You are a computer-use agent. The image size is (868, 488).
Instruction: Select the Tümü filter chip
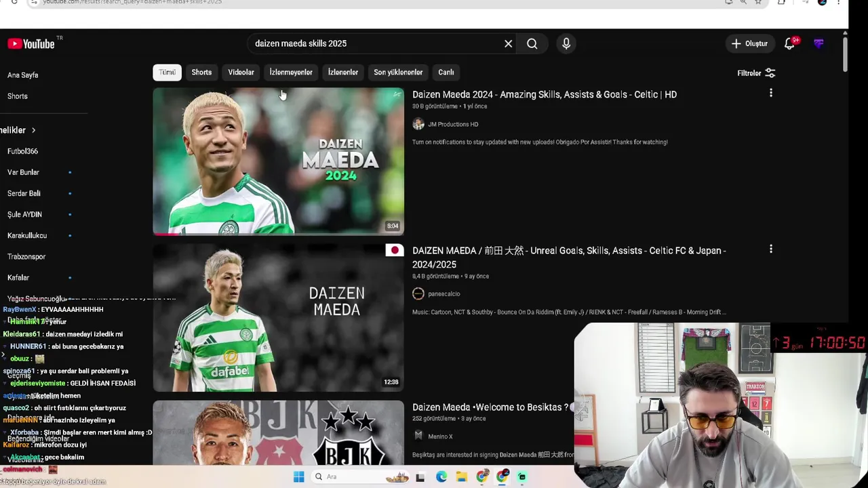point(167,73)
